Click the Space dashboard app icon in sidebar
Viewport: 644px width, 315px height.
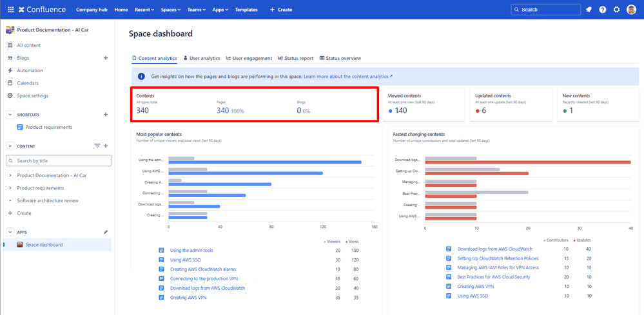pos(20,245)
